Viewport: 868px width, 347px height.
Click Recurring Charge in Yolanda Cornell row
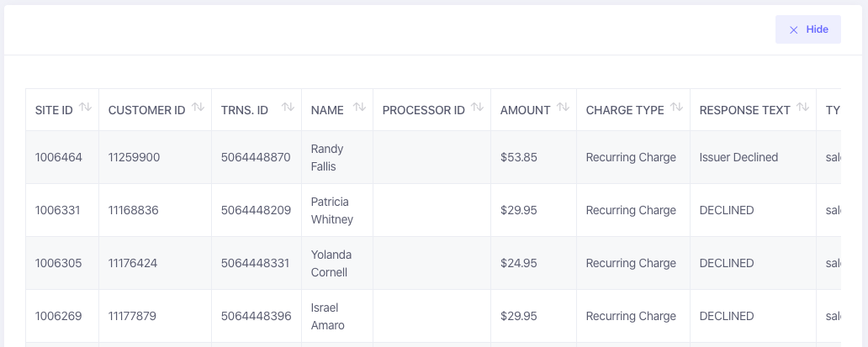pos(631,264)
